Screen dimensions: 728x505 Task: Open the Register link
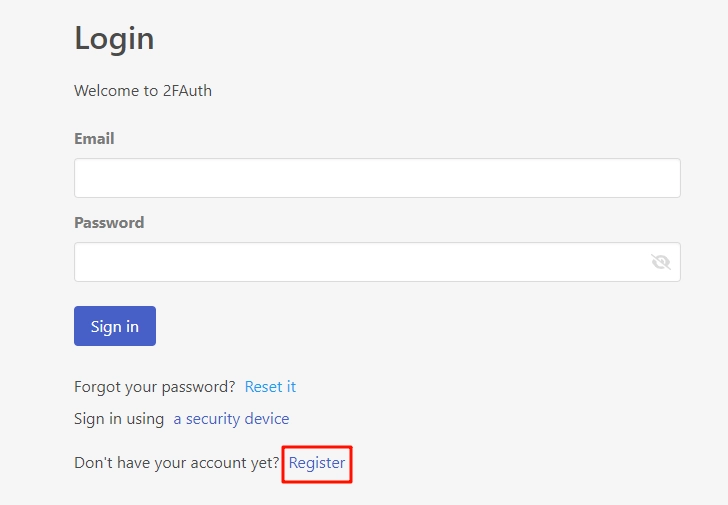pos(317,463)
